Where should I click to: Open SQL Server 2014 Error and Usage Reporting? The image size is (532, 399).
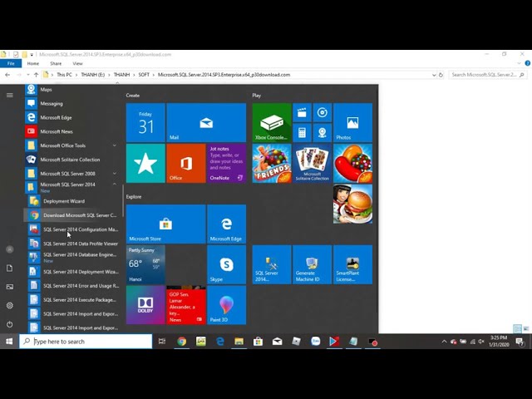click(x=71, y=286)
